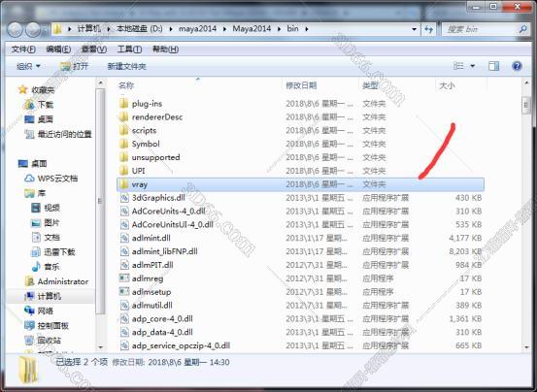Select the plug-ins folder icon

point(123,103)
